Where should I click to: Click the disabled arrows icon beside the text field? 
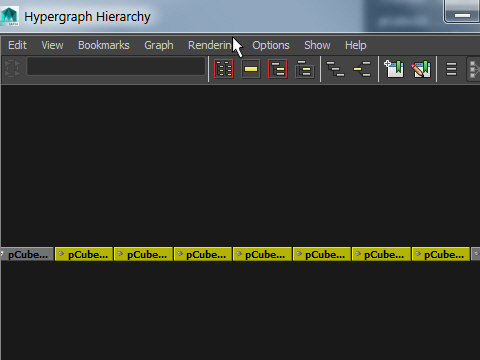point(13,68)
